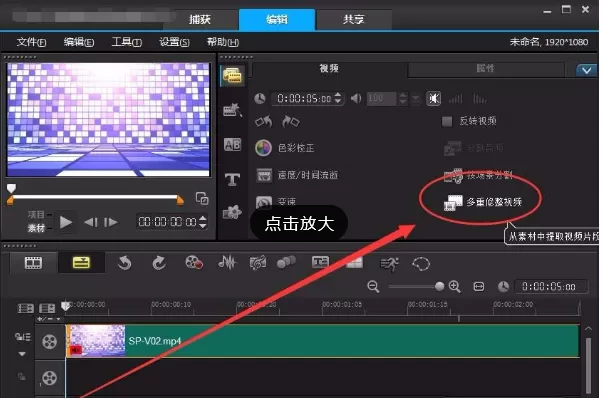Viewport: 603px width, 398px height.
Task: Zoom out the timeline
Action: (x=373, y=286)
